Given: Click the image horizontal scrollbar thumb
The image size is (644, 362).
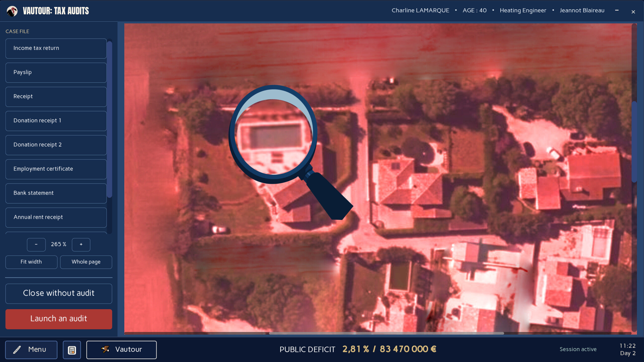Looking at the screenshot, I should coord(386,333).
